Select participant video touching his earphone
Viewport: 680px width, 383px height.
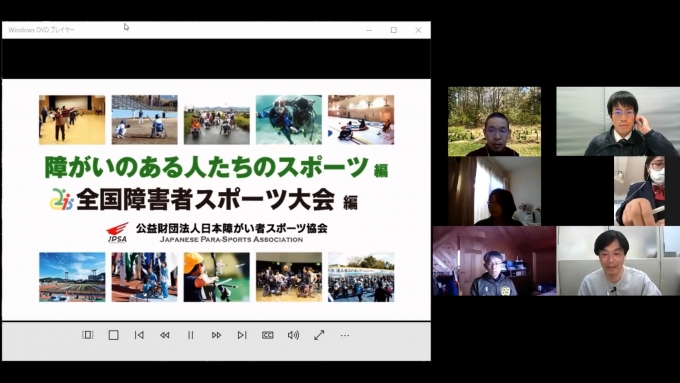tap(618, 121)
